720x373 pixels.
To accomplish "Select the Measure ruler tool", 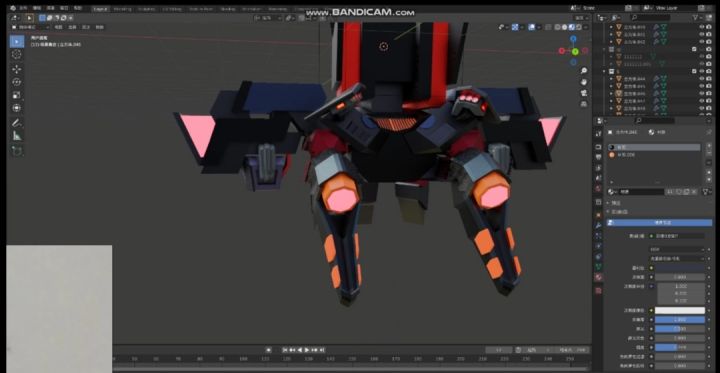I will pos(17,136).
